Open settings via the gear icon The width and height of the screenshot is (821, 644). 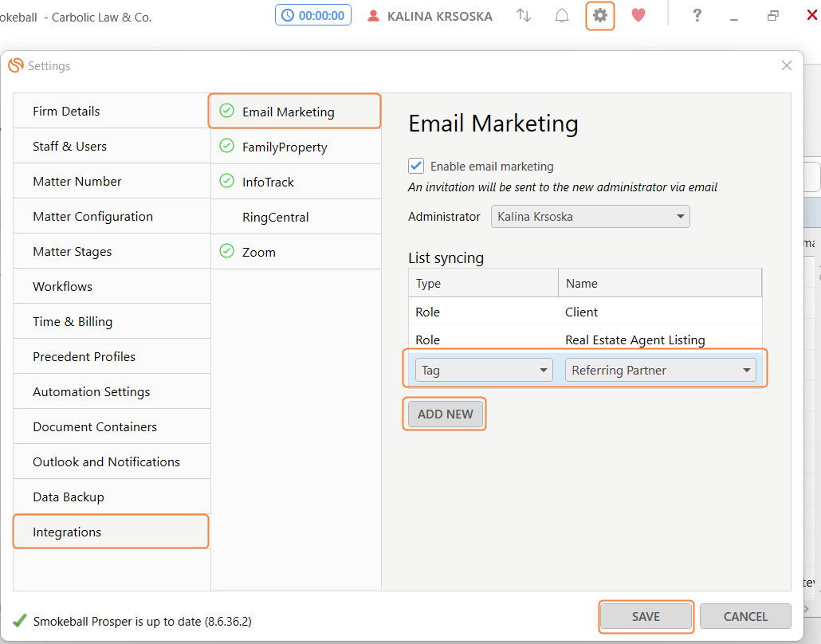[x=600, y=15]
